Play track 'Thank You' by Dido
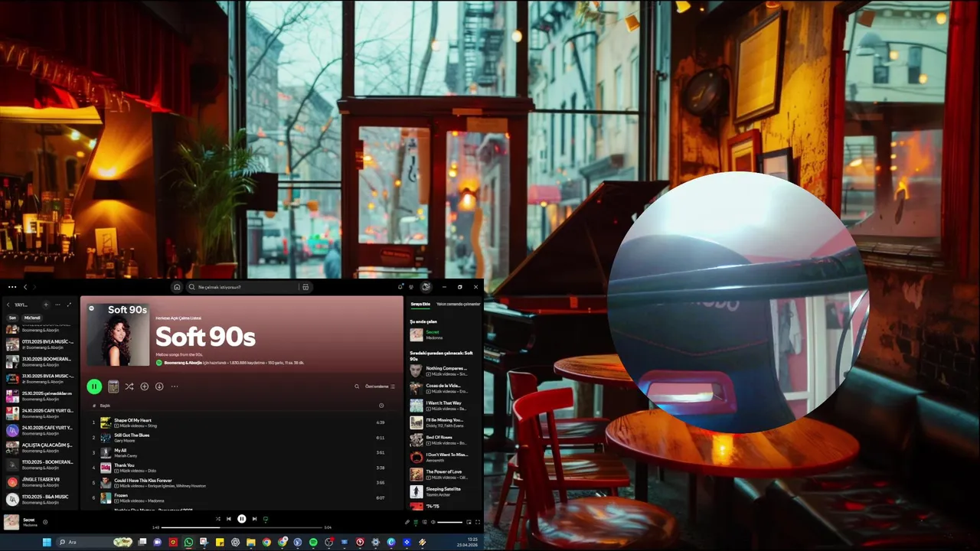 point(242,468)
